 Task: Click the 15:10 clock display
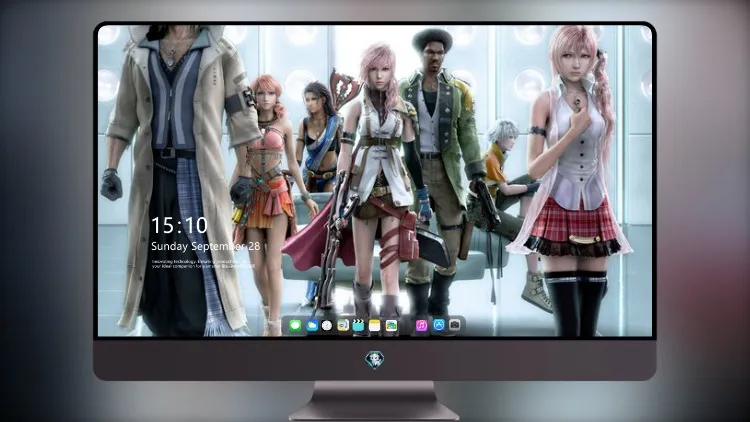179,225
